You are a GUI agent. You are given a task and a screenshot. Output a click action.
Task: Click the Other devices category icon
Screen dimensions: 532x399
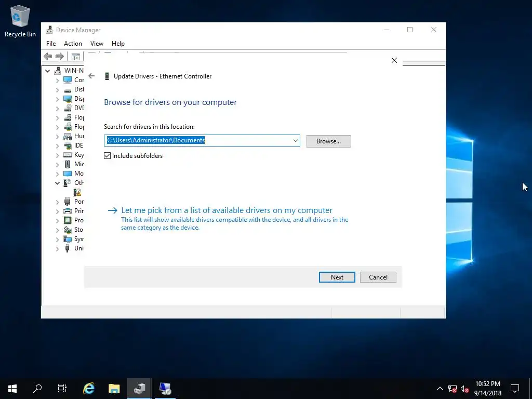pos(68,183)
